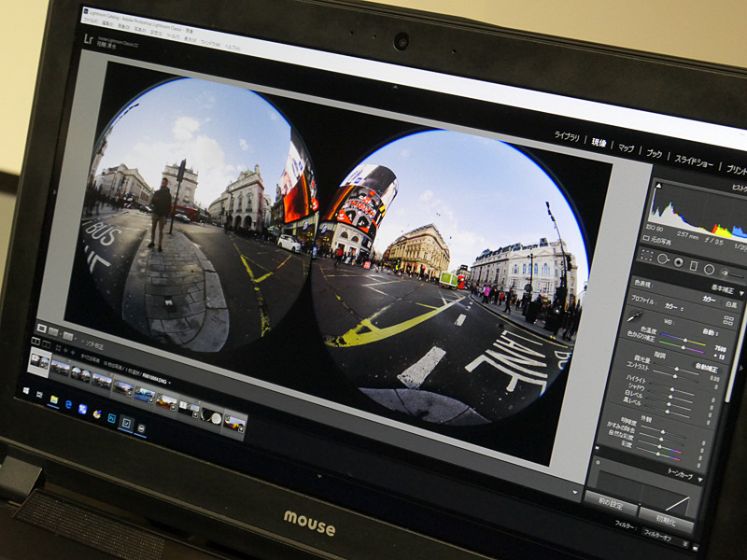Switch treatment to 白黒 black and white
747x560 pixels.
pyautogui.click(x=730, y=302)
